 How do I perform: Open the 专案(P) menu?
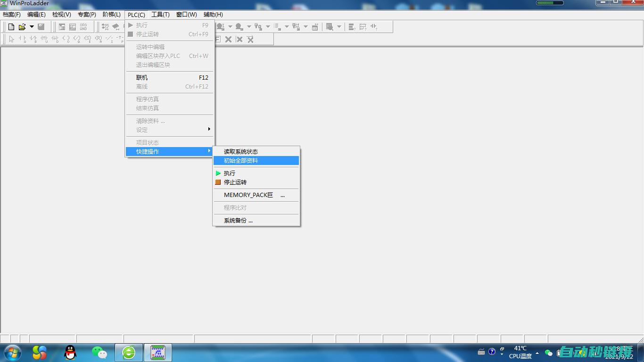[87, 15]
